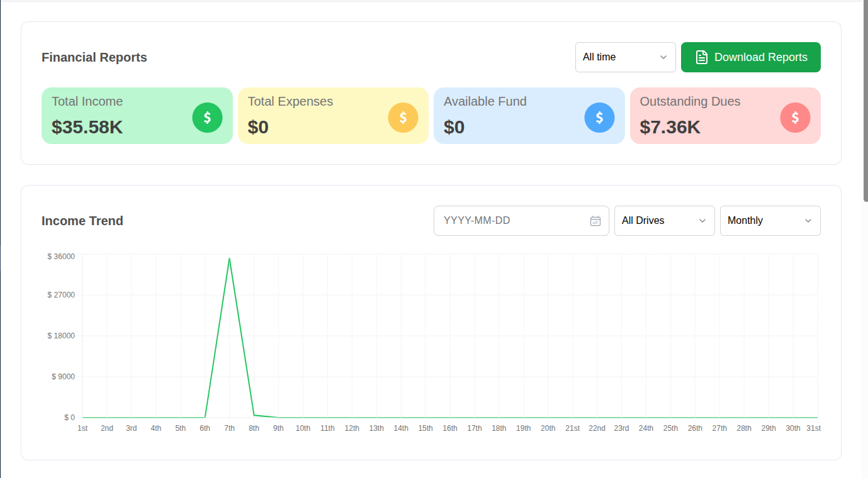Click the yellow Total Expenses dollar icon
868x478 pixels.
[403, 118]
